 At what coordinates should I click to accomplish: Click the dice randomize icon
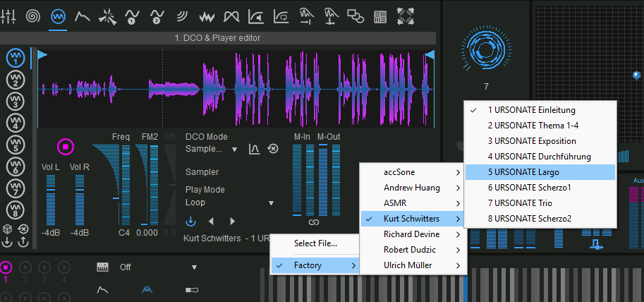click(8, 229)
